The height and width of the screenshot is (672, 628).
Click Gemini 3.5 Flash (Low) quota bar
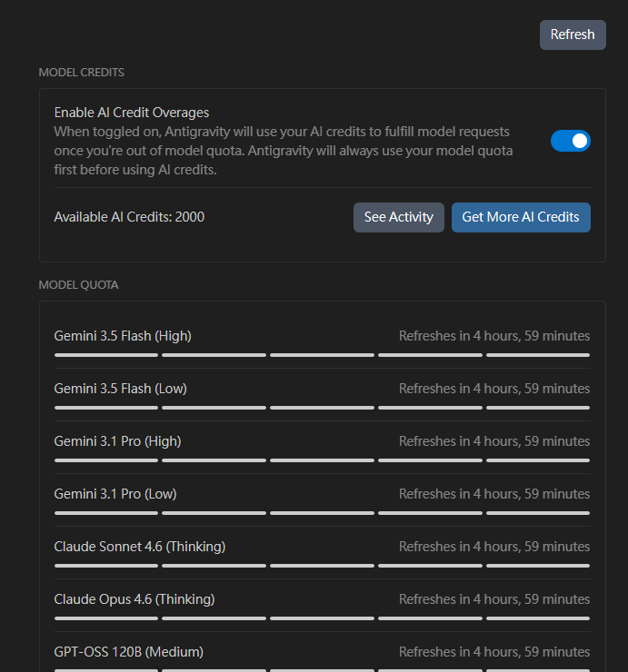click(322, 408)
